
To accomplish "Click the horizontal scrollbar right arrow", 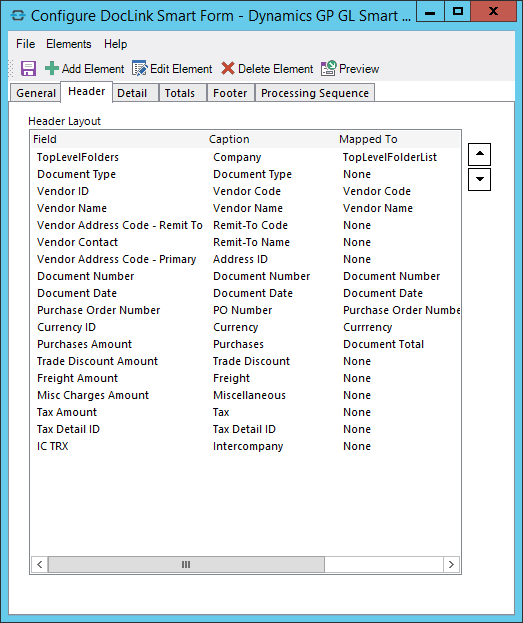I will click(x=451, y=564).
